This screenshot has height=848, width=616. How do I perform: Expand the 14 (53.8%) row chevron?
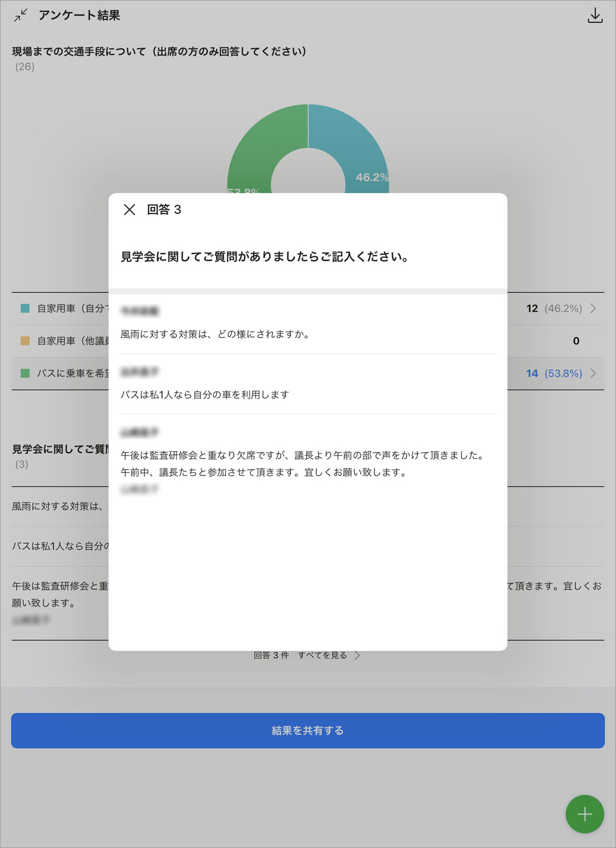pyautogui.click(x=593, y=374)
